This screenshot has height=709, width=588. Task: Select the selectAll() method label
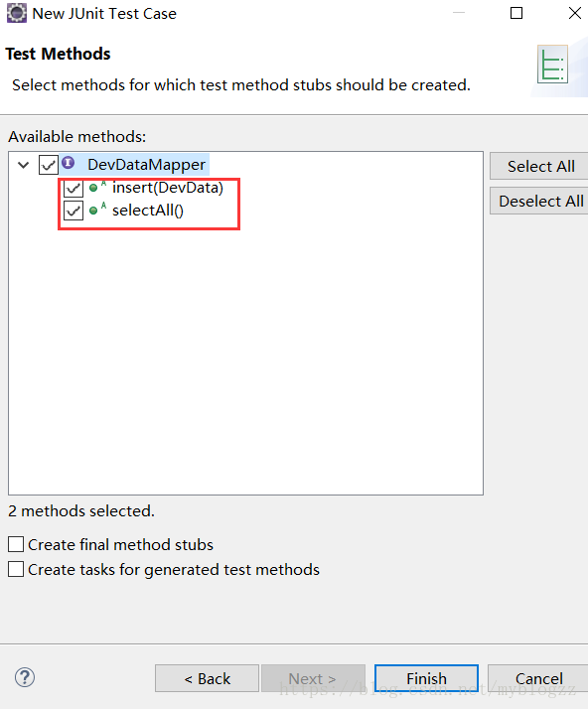click(148, 211)
